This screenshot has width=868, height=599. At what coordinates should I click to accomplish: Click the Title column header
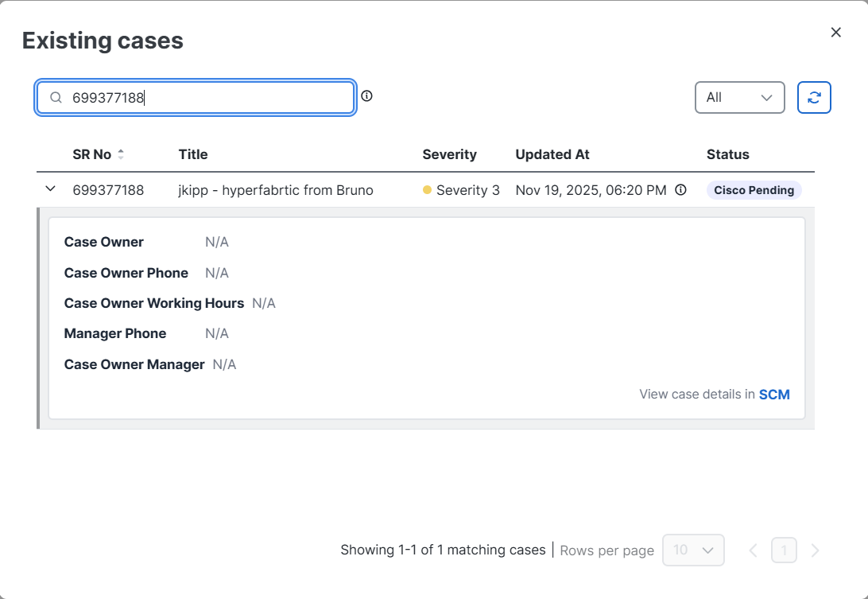[193, 154]
